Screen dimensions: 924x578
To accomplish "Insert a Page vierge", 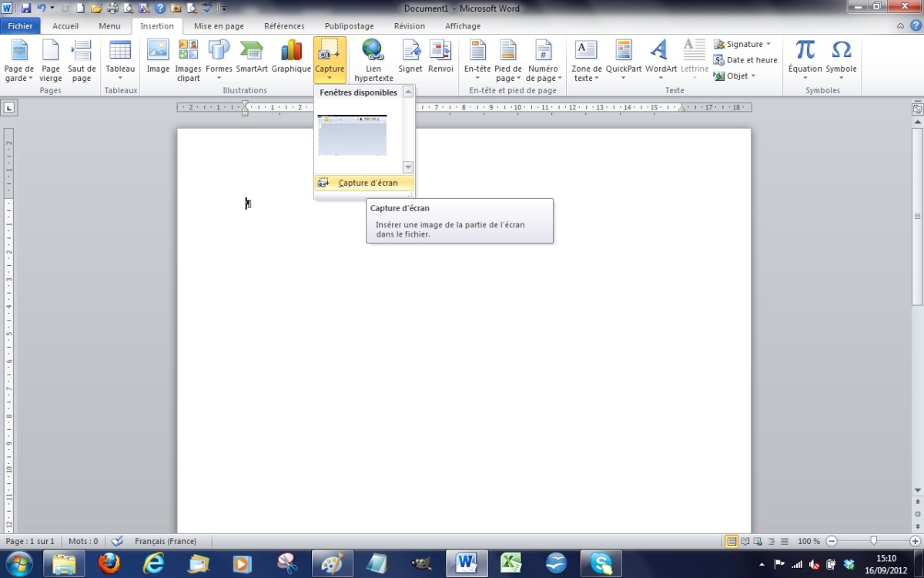I will click(x=51, y=61).
